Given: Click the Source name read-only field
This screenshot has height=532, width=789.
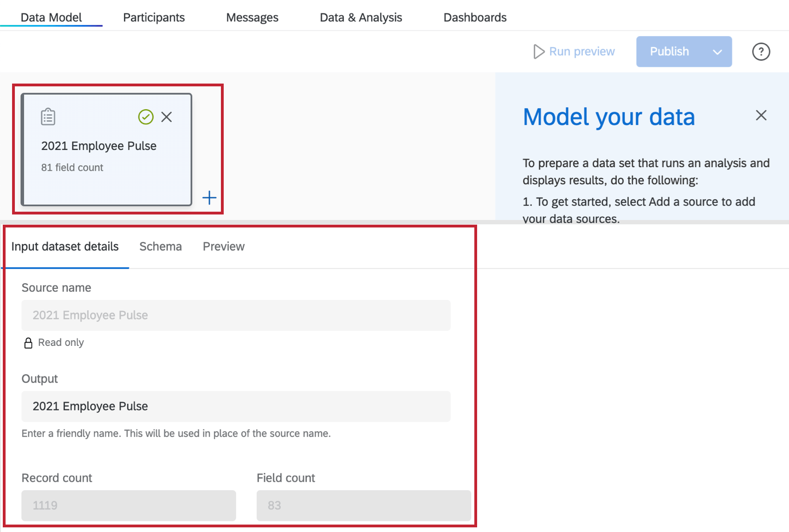Looking at the screenshot, I should click(236, 315).
